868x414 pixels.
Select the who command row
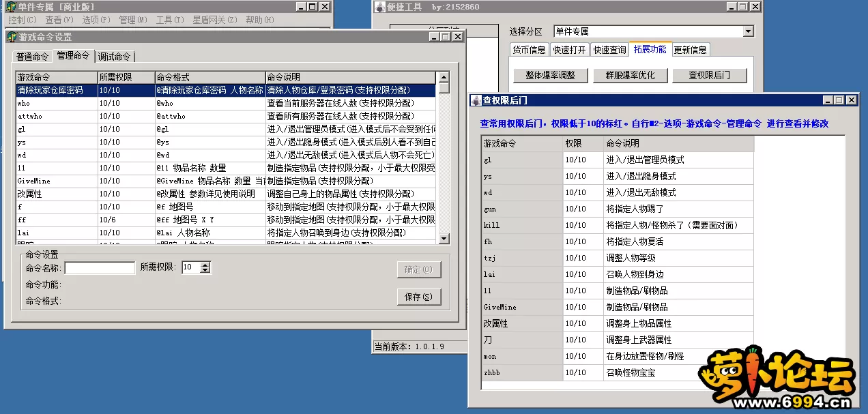click(x=225, y=103)
